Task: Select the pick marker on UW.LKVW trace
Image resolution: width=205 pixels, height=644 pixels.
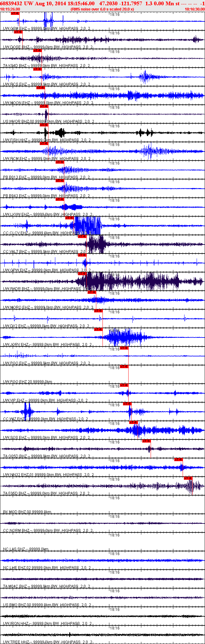Action: tap(60, 199)
